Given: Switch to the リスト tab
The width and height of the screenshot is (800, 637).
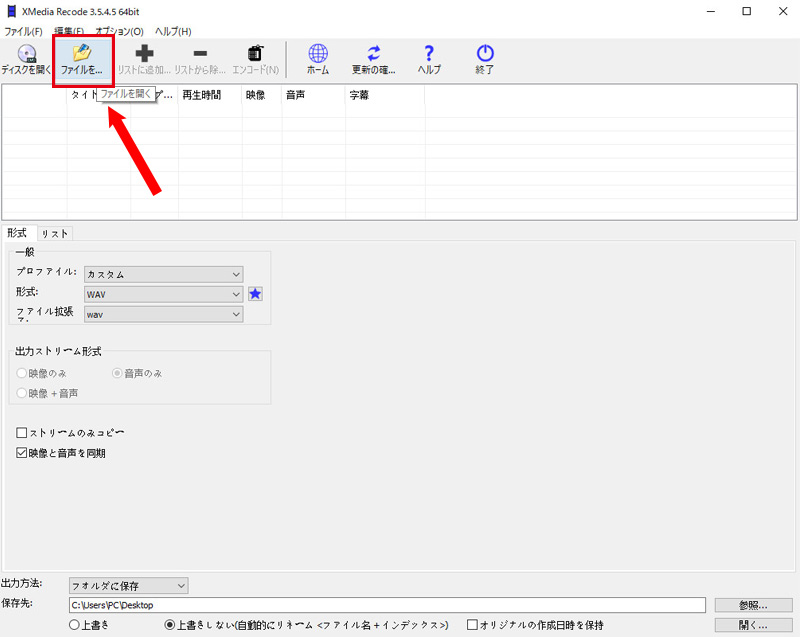Looking at the screenshot, I should pos(55,234).
